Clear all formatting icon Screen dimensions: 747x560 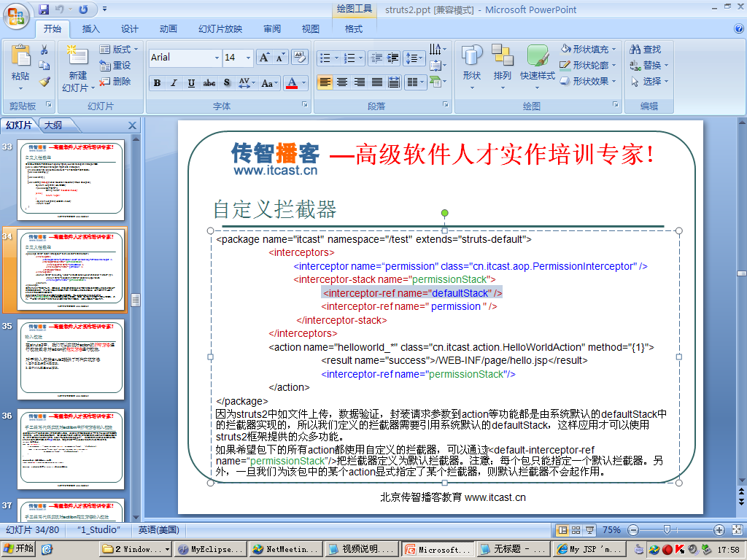[x=300, y=58]
